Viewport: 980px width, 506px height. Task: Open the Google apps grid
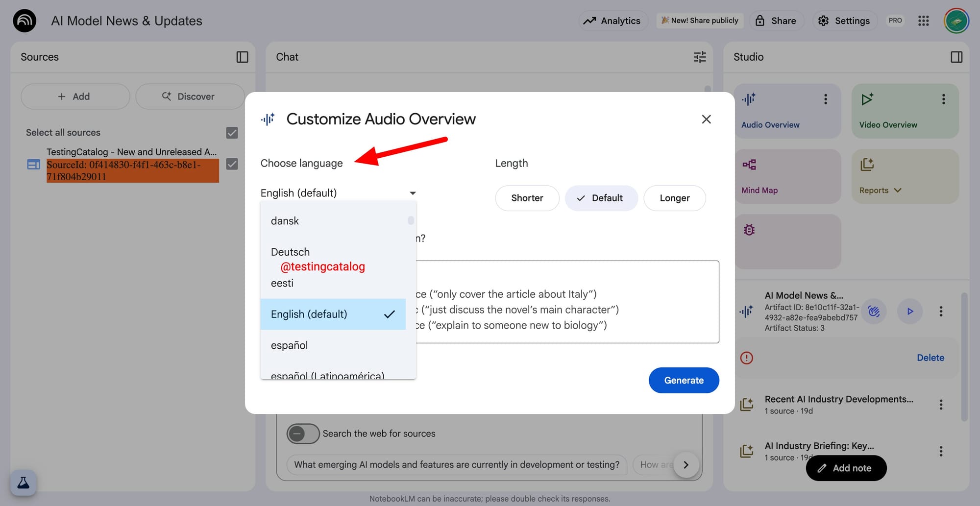click(924, 21)
